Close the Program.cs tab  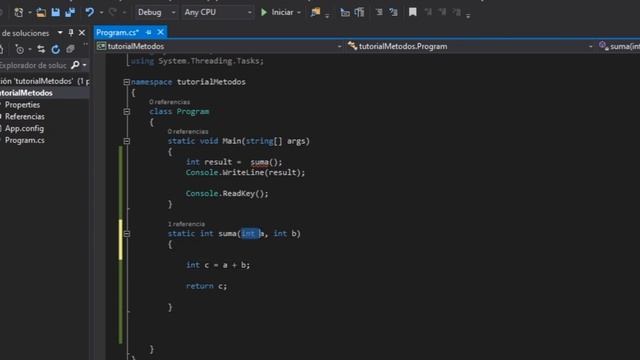[x=161, y=32]
